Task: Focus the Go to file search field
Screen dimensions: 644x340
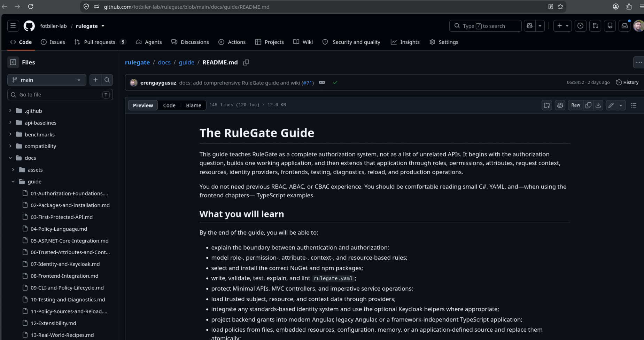Action: click(x=60, y=95)
